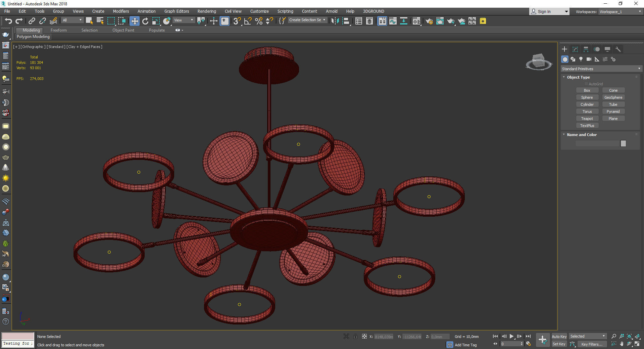Toggle Percent Snap
Viewport: 644px width, 349px height.
click(258, 21)
